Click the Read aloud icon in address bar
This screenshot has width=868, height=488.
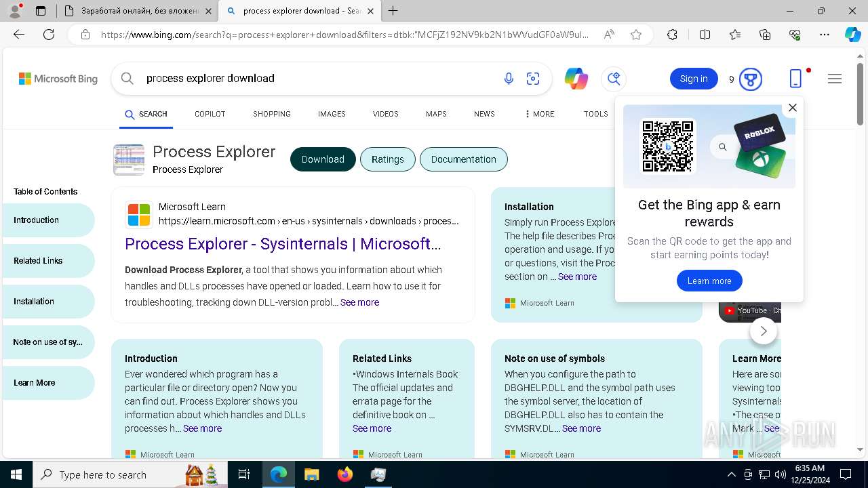[x=609, y=35]
